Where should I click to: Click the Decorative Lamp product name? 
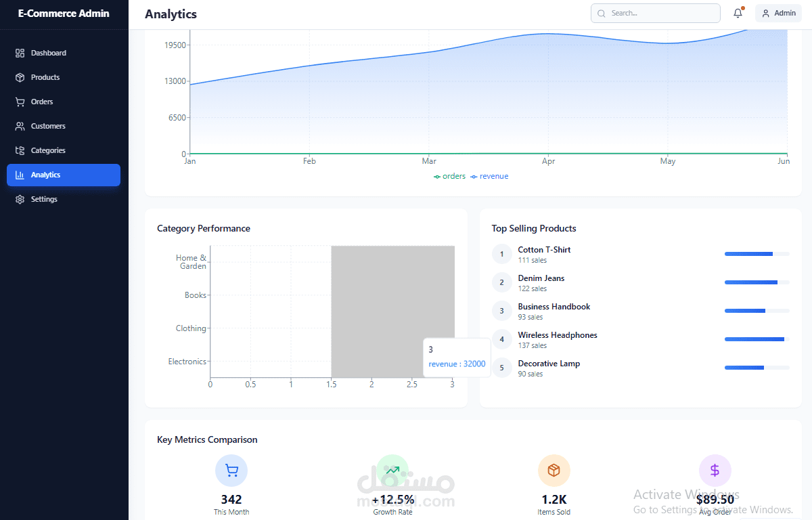[x=549, y=364]
